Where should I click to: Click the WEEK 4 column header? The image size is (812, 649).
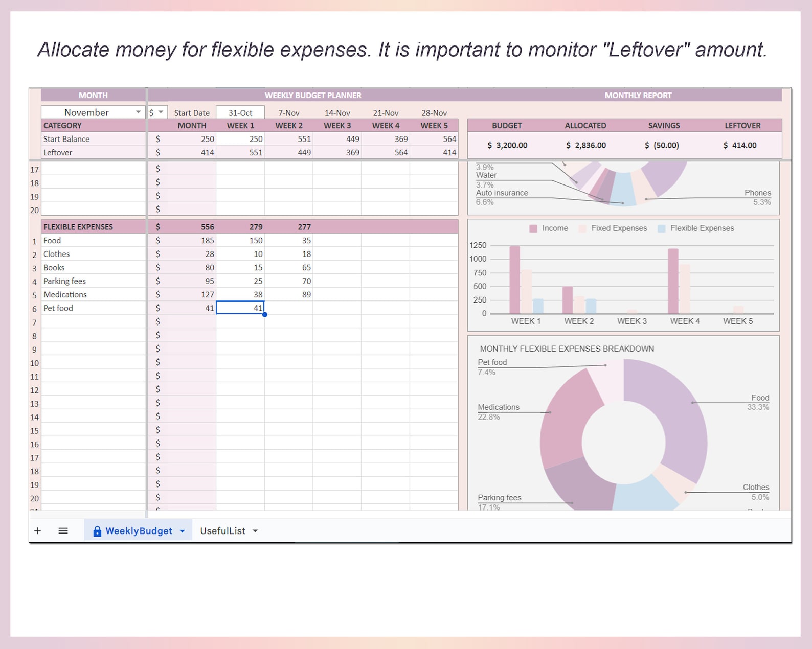[x=386, y=125]
